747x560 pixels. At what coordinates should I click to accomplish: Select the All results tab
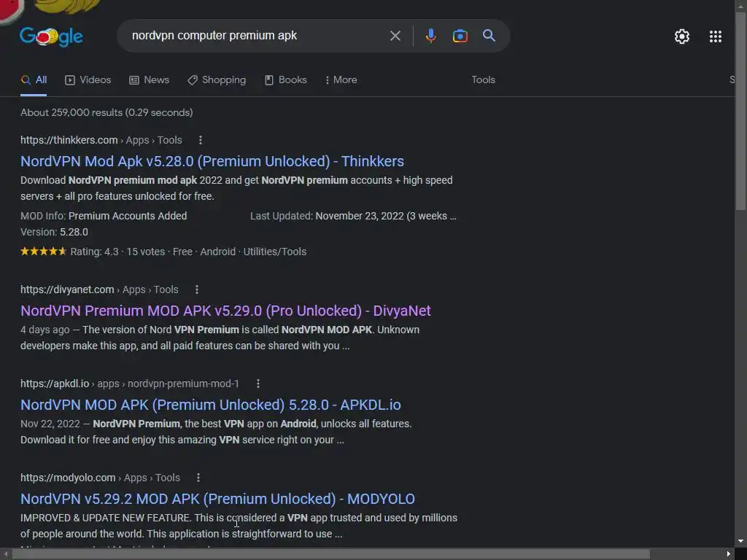coord(34,80)
